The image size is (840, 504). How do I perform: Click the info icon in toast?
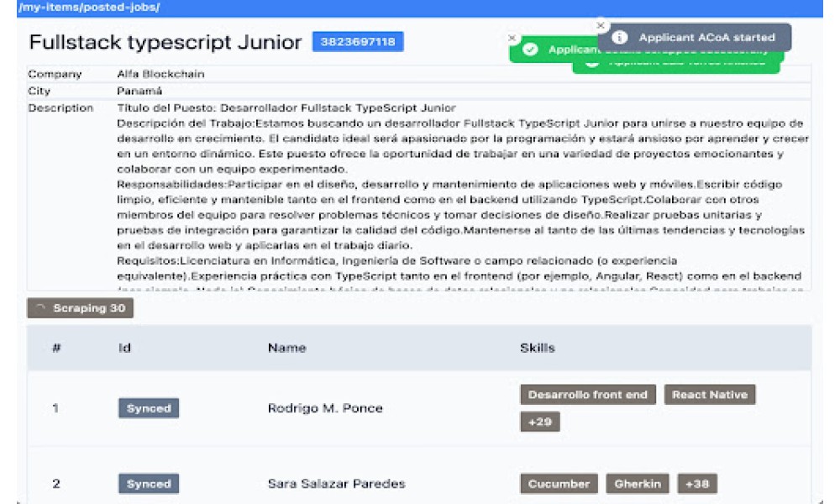point(620,38)
